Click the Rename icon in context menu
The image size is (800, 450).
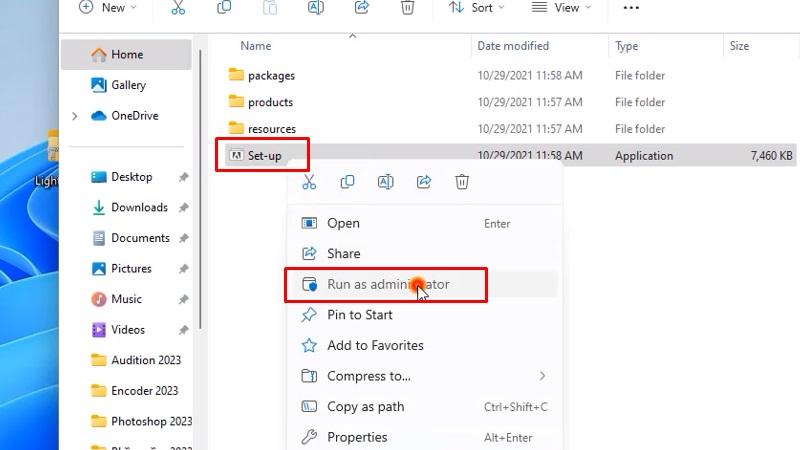(386, 182)
